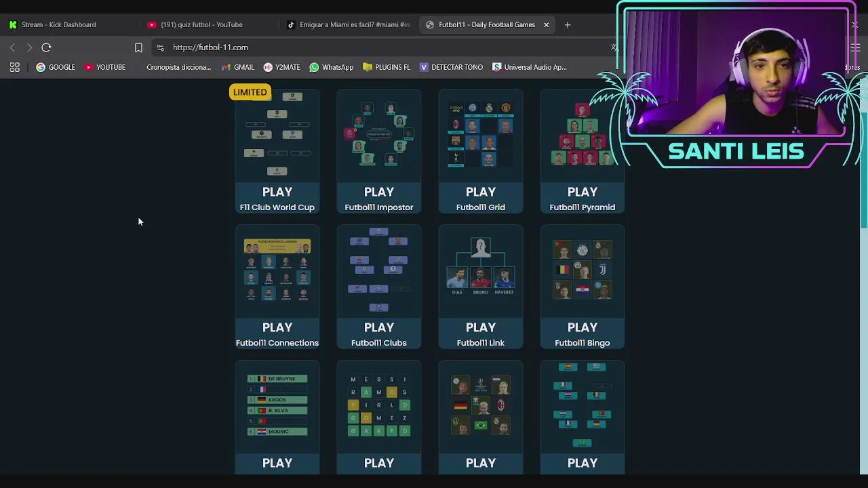Select the Futbol11 Daily Football Games tab
The height and width of the screenshot is (488, 868).
point(486,24)
